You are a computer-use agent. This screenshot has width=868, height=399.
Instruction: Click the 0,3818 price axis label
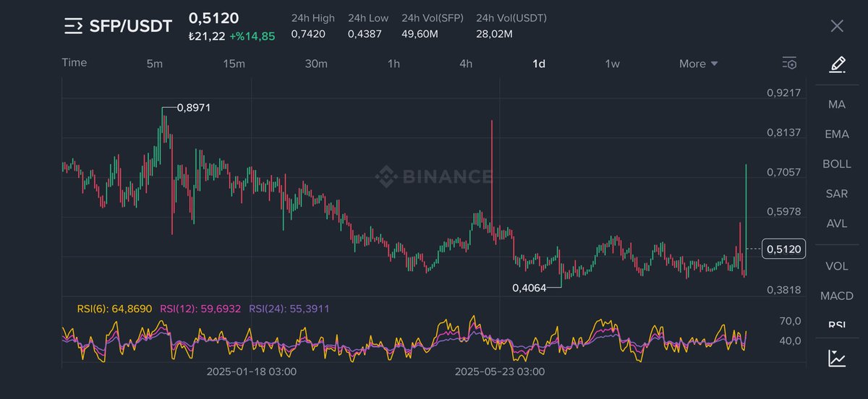coord(783,290)
